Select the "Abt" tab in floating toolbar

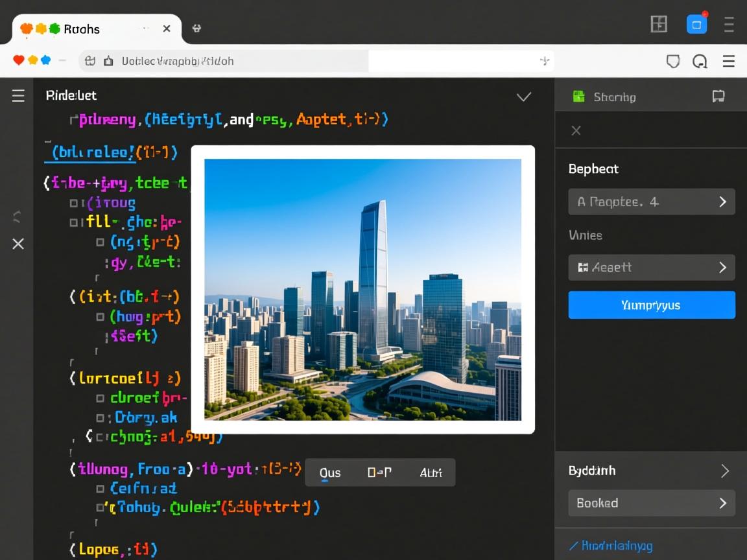click(x=431, y=472)
